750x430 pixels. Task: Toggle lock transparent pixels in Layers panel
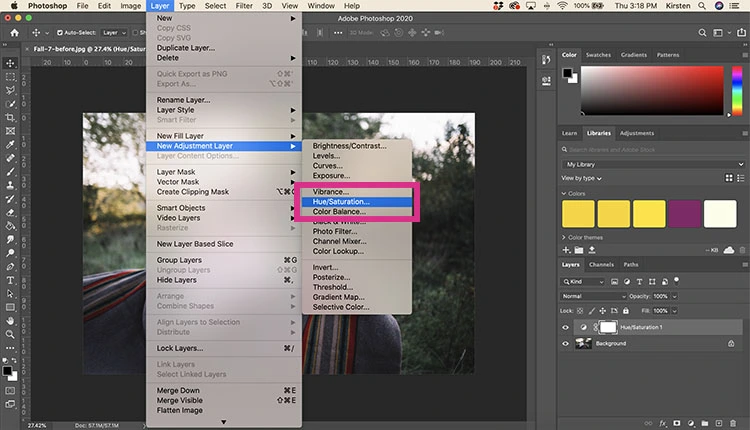(x=580, y=311)
